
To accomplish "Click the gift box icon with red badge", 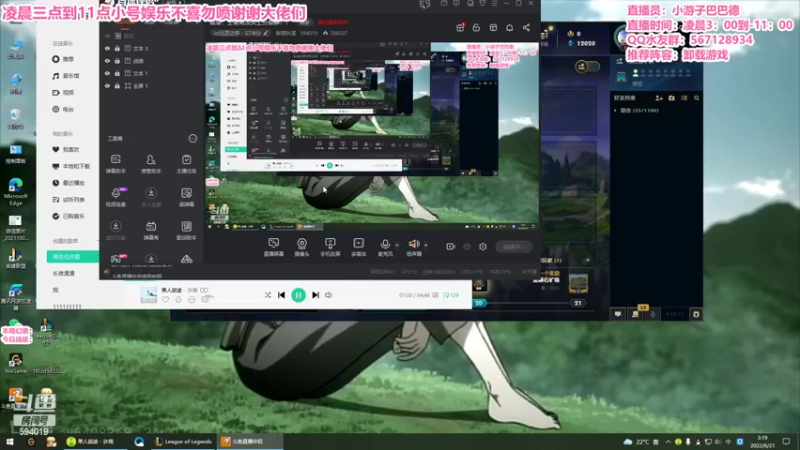I will (460, 28).
